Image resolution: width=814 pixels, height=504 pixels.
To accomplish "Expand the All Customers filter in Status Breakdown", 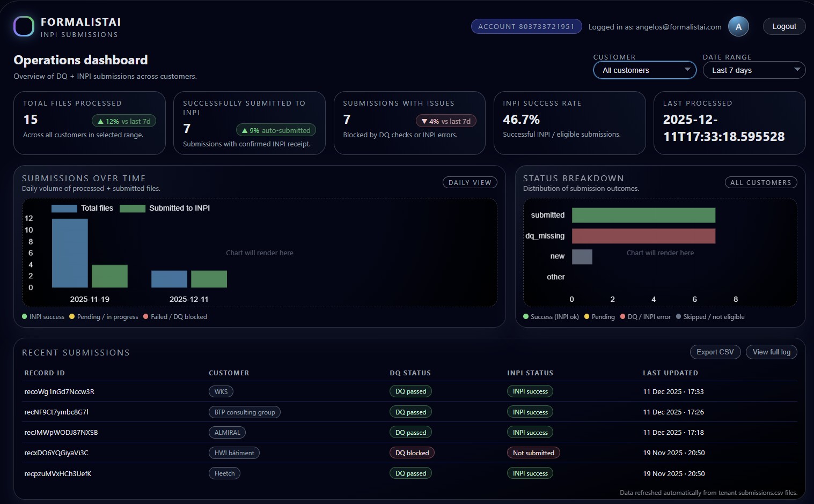I will click(761, 182).
